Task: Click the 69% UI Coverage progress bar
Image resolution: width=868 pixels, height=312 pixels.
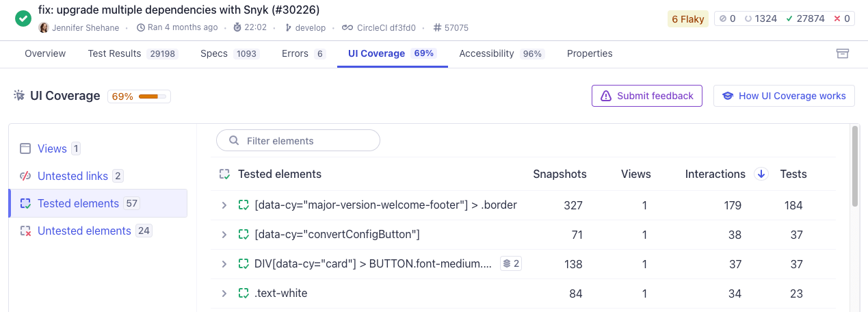Action: pos(152,96)
